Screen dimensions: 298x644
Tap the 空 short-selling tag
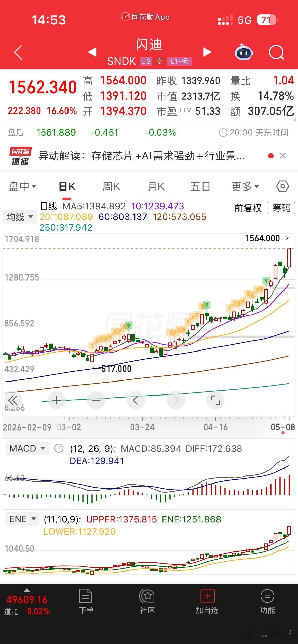pos(160,61)
